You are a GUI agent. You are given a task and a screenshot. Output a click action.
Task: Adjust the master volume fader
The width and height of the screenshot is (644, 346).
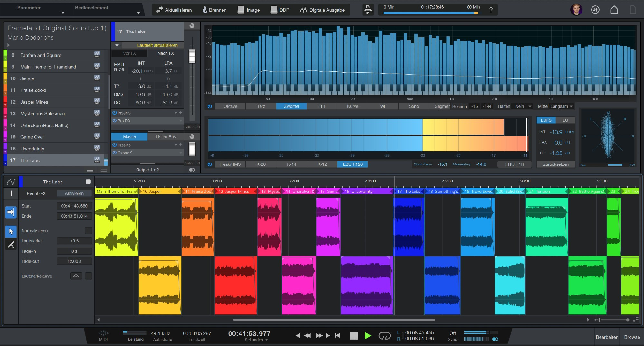(x=192, y=149)
